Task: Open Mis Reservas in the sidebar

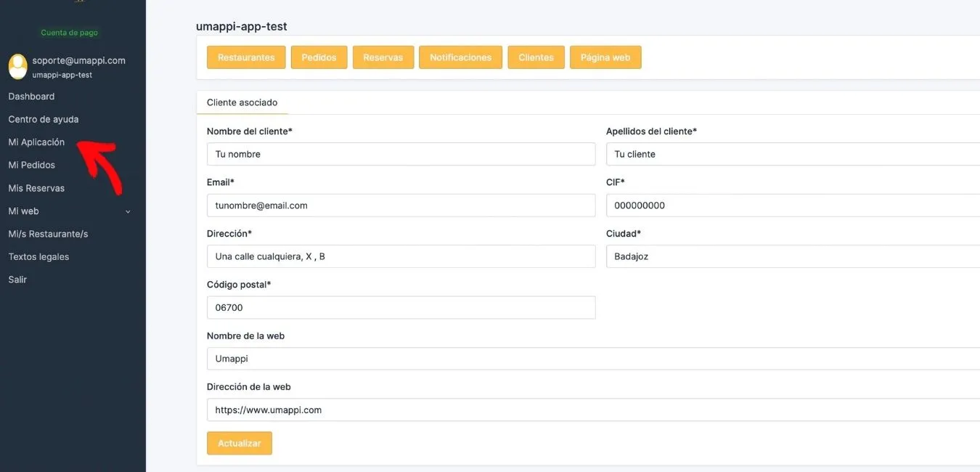Action: 36,188
